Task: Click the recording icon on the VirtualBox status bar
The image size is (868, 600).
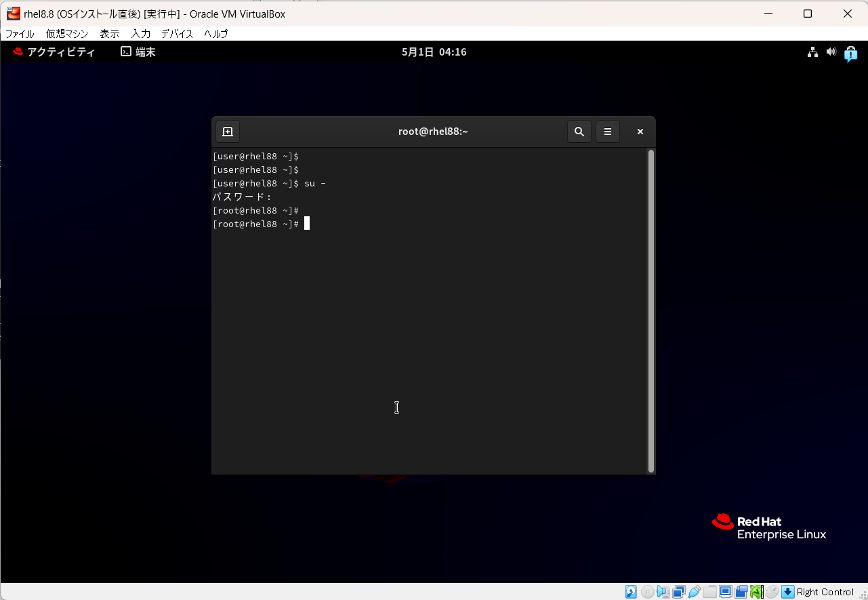Action: pos(741,591)
